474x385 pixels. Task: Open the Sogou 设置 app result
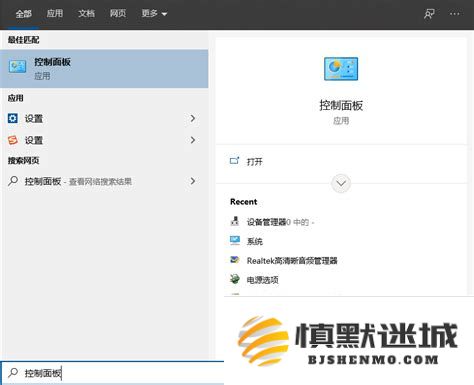(x=104, y=140)
